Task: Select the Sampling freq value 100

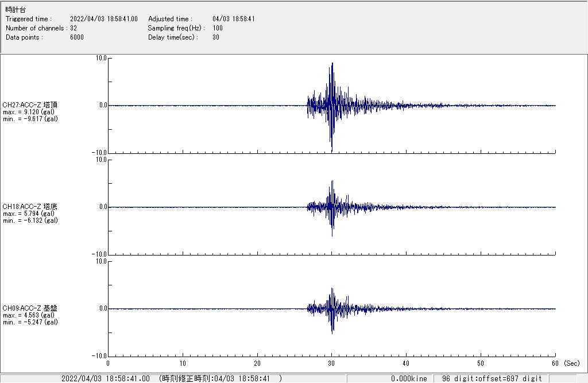Action: click(x=218, y=28)
